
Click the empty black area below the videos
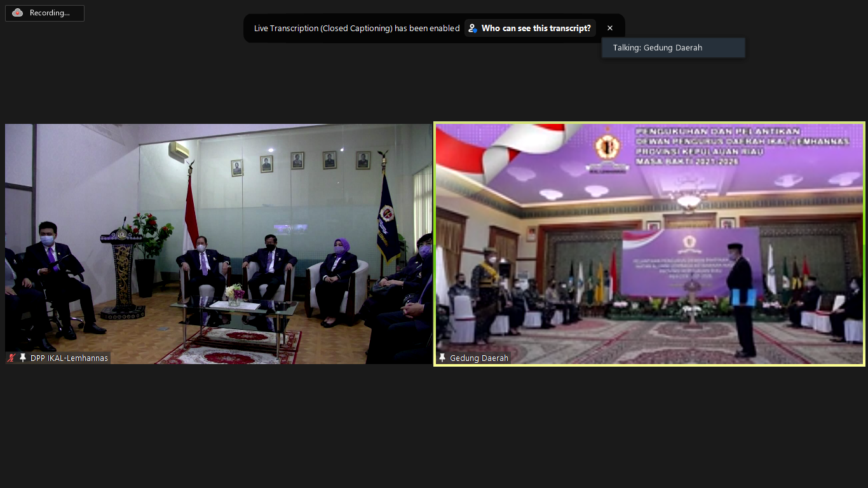tap(434, 426)
